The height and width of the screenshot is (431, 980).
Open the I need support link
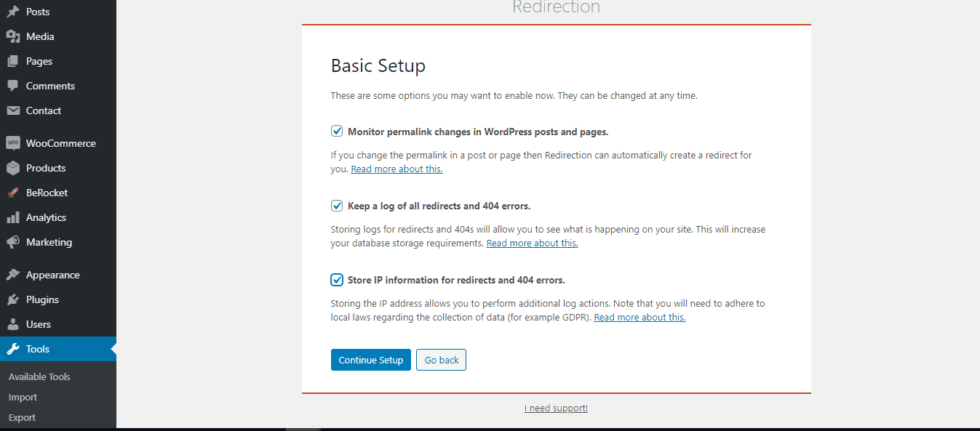pos(556,408)
